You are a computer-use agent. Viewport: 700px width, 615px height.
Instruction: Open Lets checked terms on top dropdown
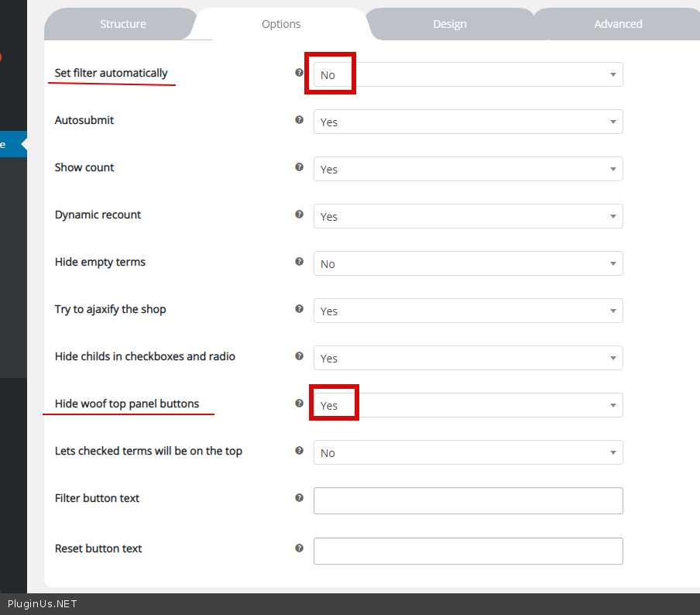click(468, 452)
